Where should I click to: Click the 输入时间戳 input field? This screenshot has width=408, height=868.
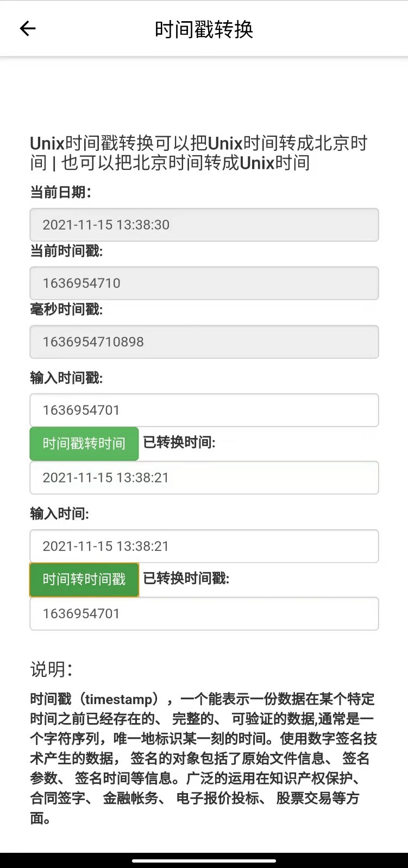click(x=204, y=410)
